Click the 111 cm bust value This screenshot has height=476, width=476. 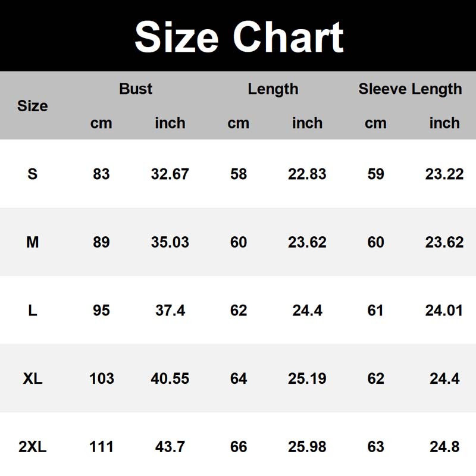click(x=101, y=447)
